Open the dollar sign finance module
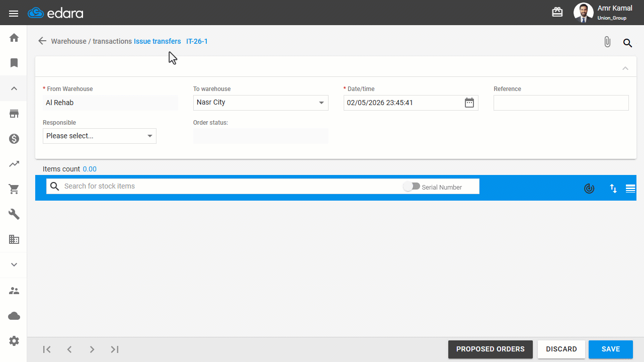The height and width of the screenshot is (362, 644). pyautogui.click(x=14, y=139)
